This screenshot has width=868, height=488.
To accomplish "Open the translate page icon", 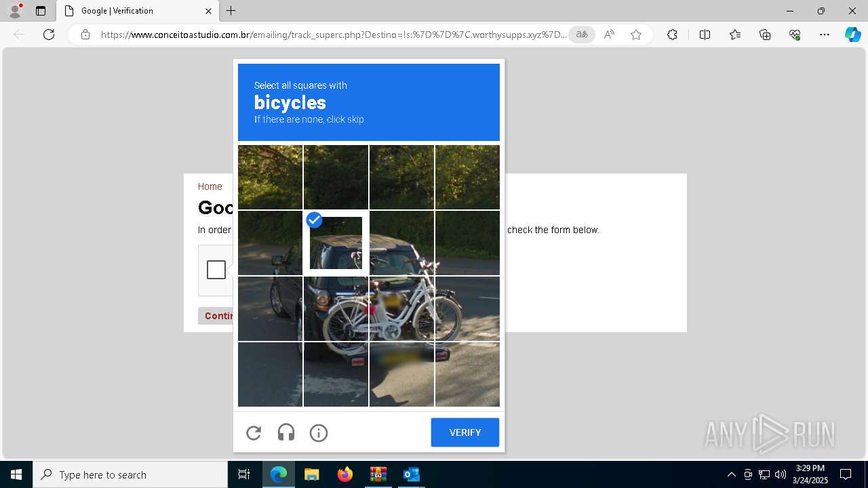I will pyautogui.click(x=582, y=35).
